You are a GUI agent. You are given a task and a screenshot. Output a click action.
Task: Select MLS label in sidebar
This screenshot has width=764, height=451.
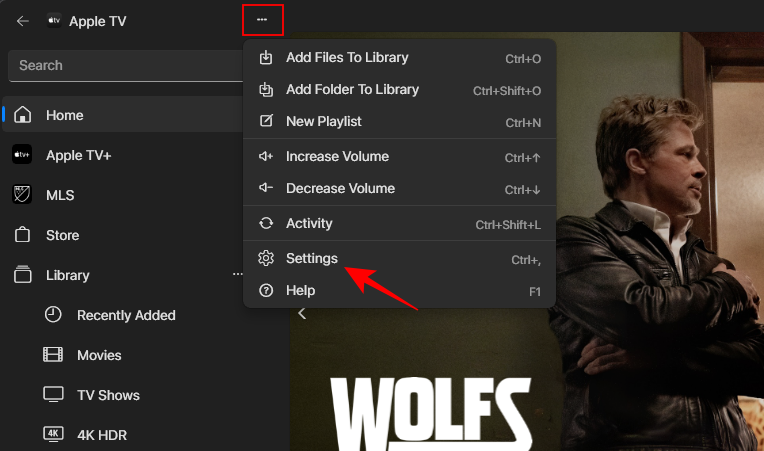coord(60,195)
